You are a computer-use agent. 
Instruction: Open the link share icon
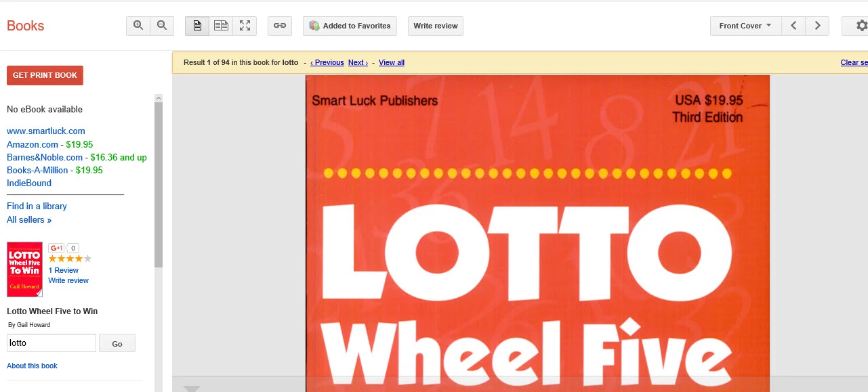(x=279, y=26)
